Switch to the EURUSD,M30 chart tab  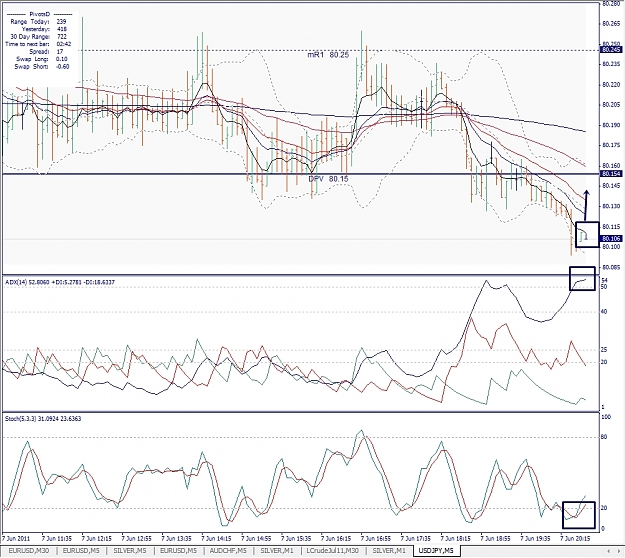(29, 550)
